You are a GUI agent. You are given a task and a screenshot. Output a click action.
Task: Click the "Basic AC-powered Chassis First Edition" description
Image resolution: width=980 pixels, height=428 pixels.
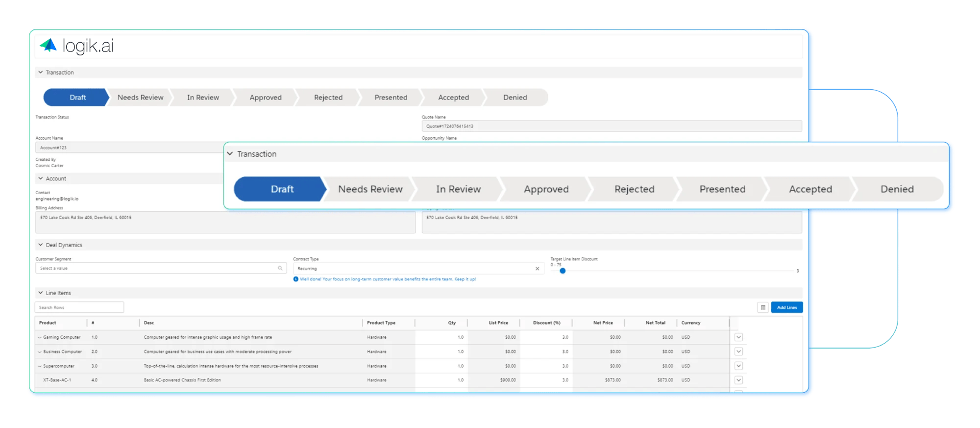(x=182, y=380)
